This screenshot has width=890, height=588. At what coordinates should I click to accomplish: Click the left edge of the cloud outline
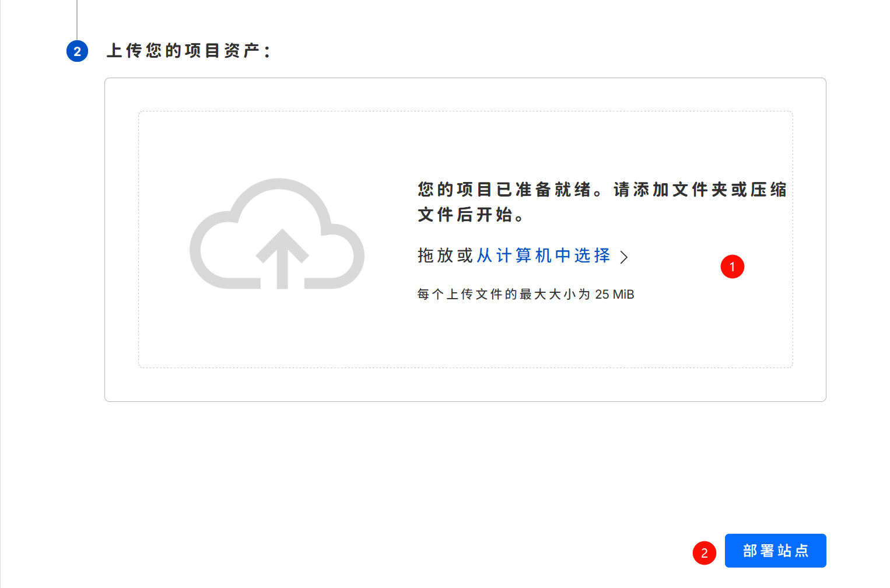click(x=195, y=251)
